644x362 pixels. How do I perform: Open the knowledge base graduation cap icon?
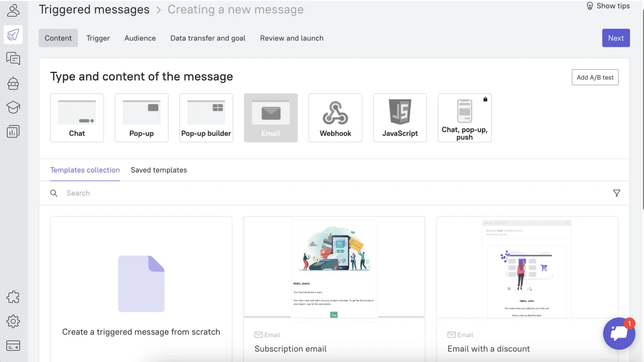click(x=13, y=107)
